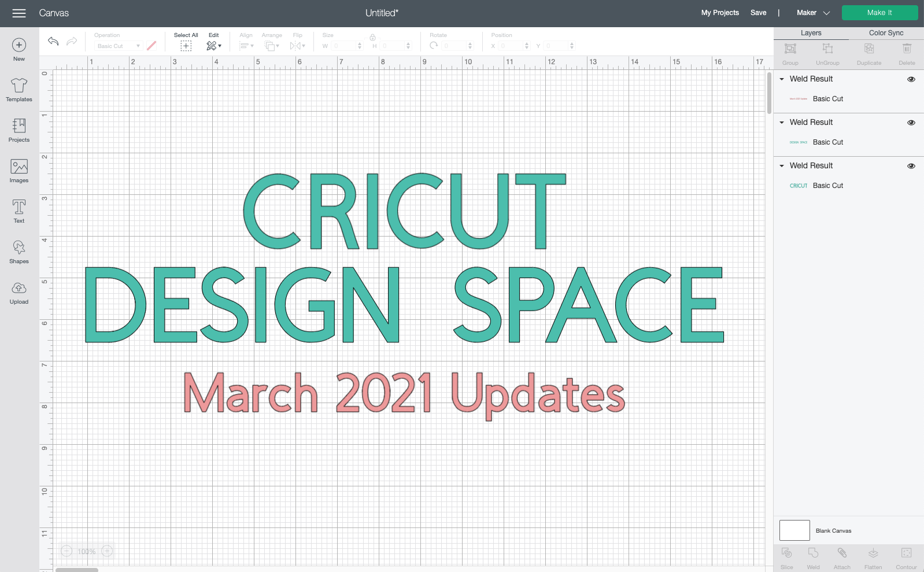924x572 pixels.
Task: Click the Position Y input field
Action: [x=556, y=46]
